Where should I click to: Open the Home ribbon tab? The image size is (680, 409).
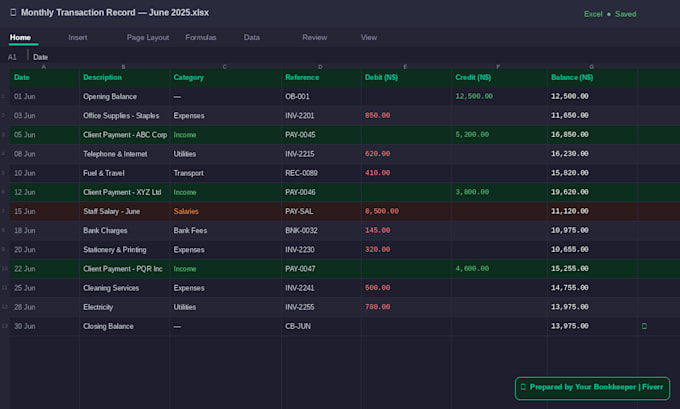[x=20, y=37]
